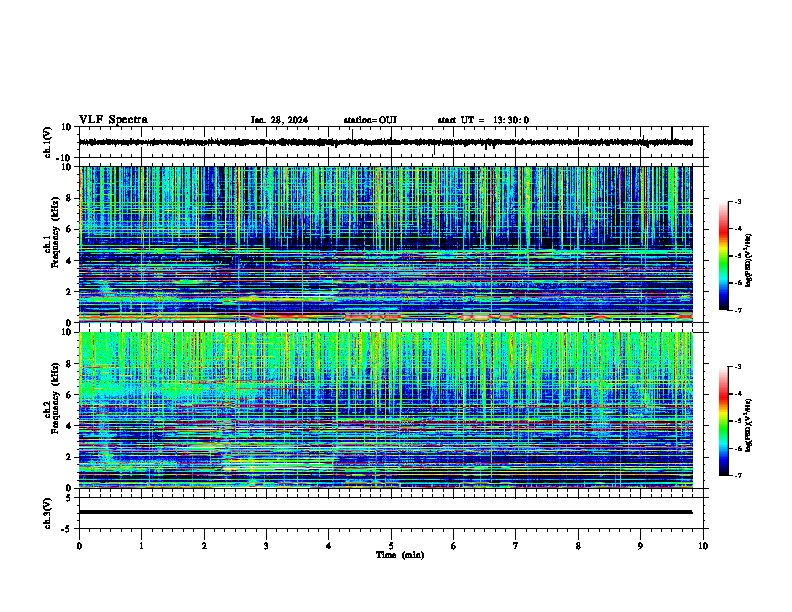Viewport: 792px width, 612px height.
Task: Click the "ch.3(V)" axis label
Action: pyautogui.click(x=48, y=513)
